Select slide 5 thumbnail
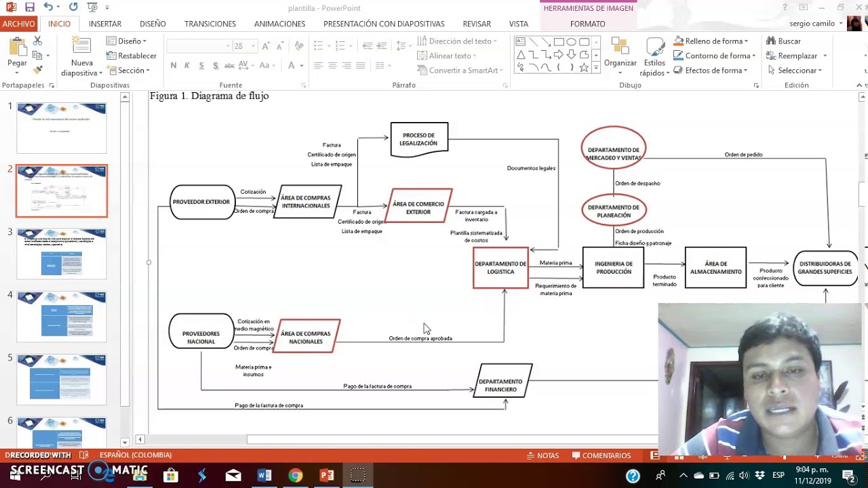This screenshot has width=868, height=488. point(62,380)
